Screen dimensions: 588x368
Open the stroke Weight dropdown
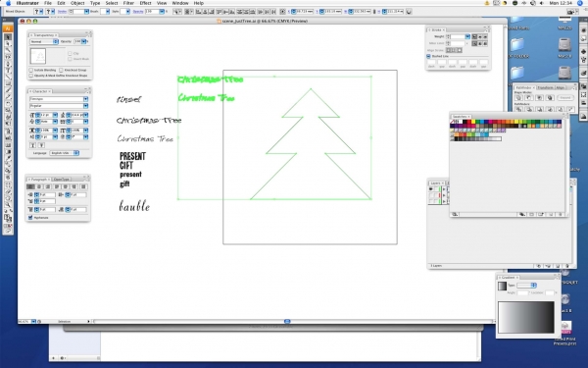467,37
